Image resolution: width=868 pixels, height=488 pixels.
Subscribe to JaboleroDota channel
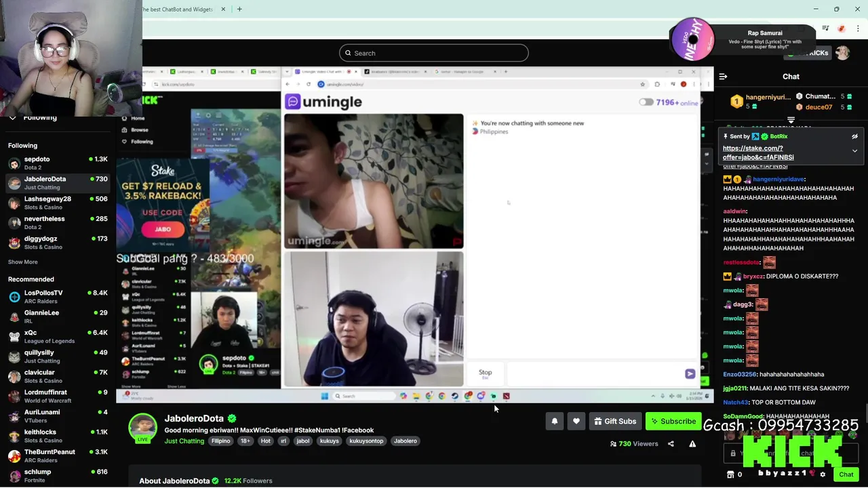(x=673, y=422)
